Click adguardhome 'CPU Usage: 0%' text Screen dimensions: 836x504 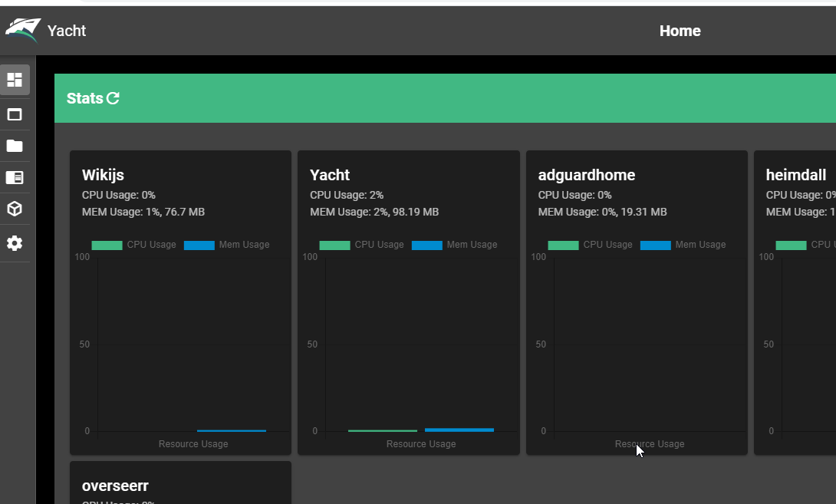click(x=574, y=195)
